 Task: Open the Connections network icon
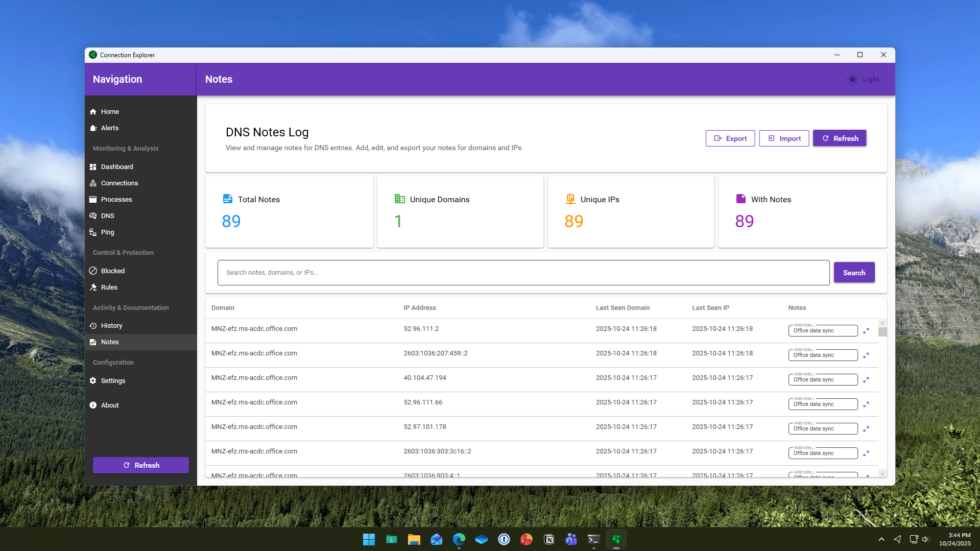pyautogui.click(x=93, y=183)
